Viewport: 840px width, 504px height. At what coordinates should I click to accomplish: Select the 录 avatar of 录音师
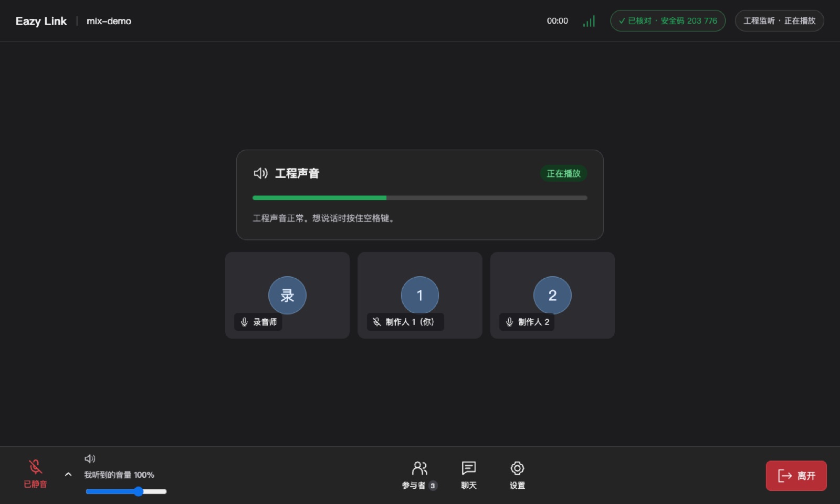(x=287, y=295)
